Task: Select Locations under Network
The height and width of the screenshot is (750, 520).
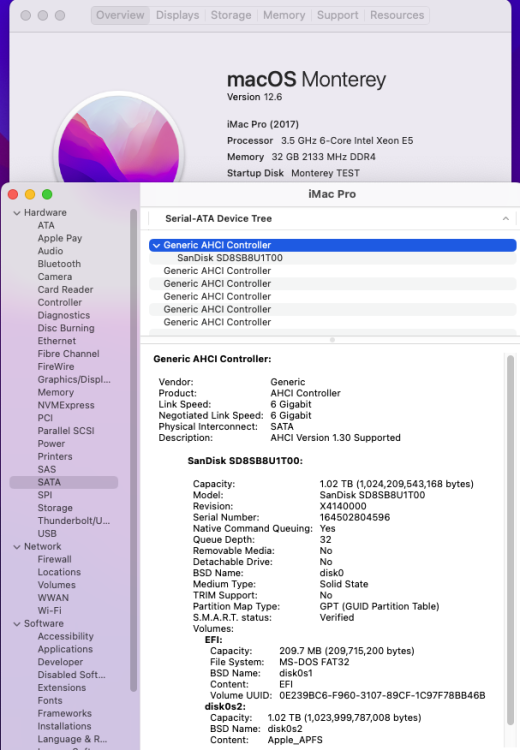Action: click(59, 573)
